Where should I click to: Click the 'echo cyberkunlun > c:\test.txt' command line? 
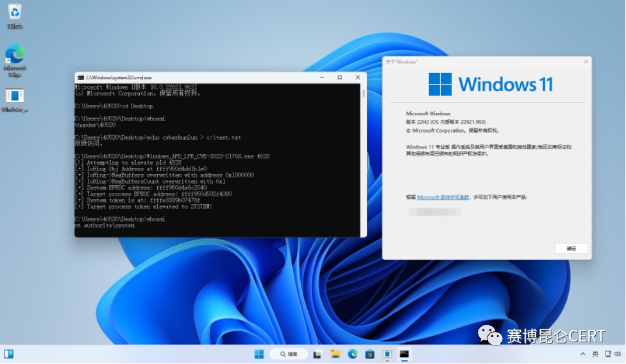[x=158, y=138]
